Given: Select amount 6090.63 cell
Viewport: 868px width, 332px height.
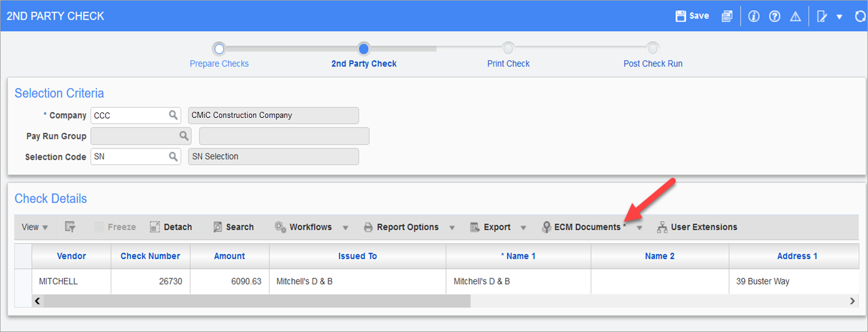Looking at the screenshot, I should coord(229,281).
